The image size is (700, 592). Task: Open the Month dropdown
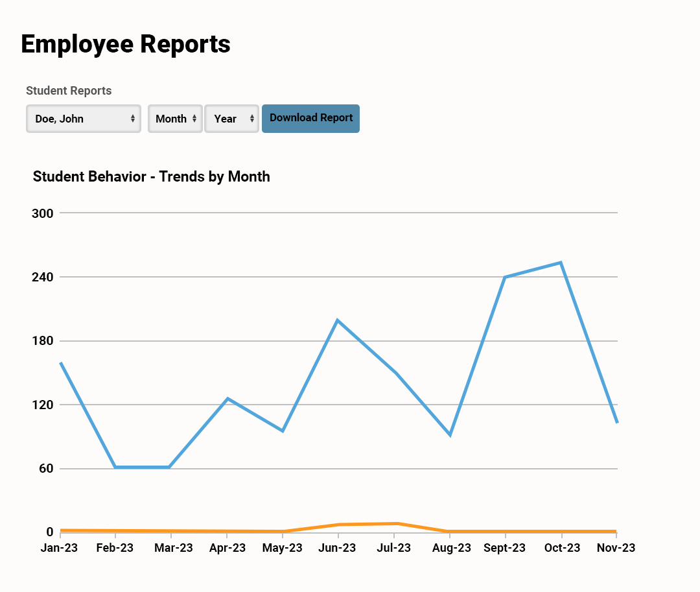175,119
